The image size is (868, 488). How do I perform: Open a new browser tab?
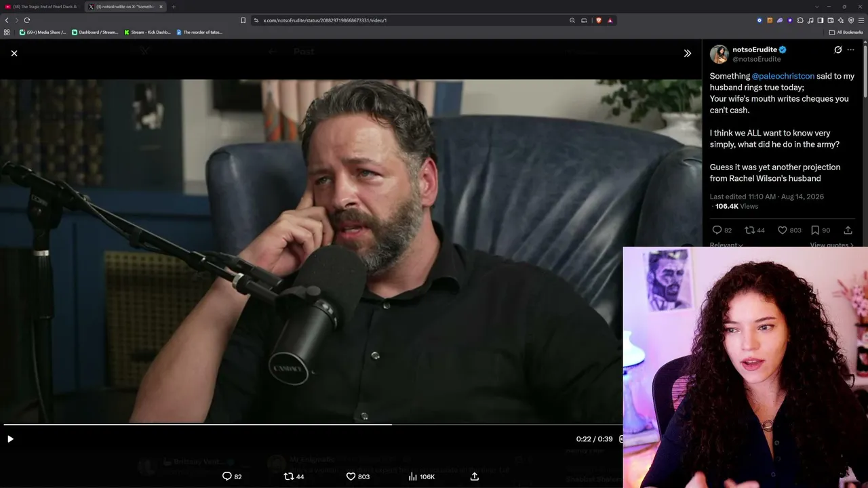(173, 7)
